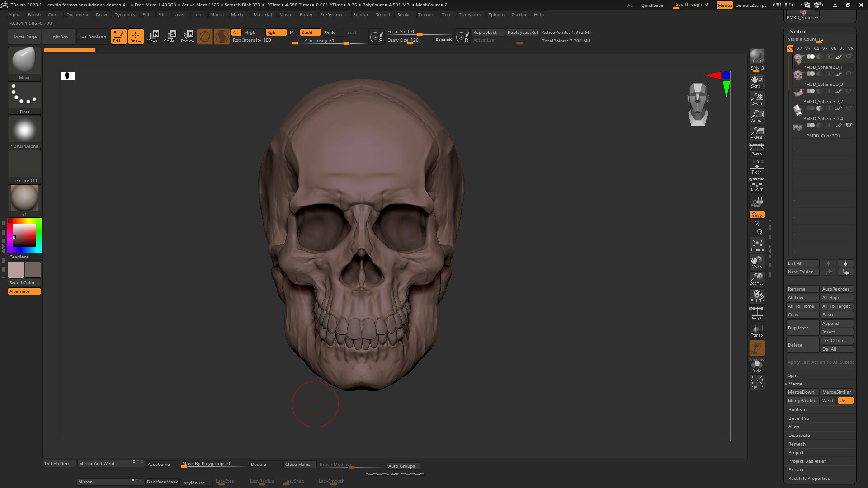
Task: Toggle Solo mode on the right shelf
Action: click(757, 365)
